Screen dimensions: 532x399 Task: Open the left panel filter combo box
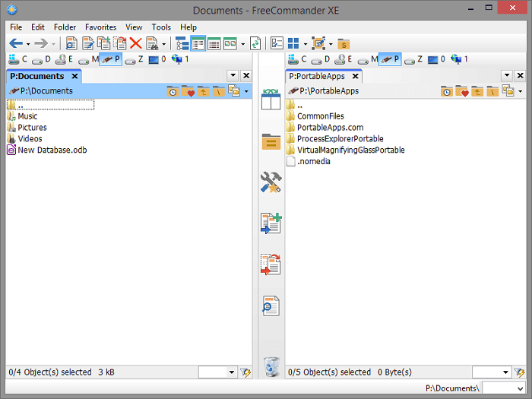coord(217,372)
